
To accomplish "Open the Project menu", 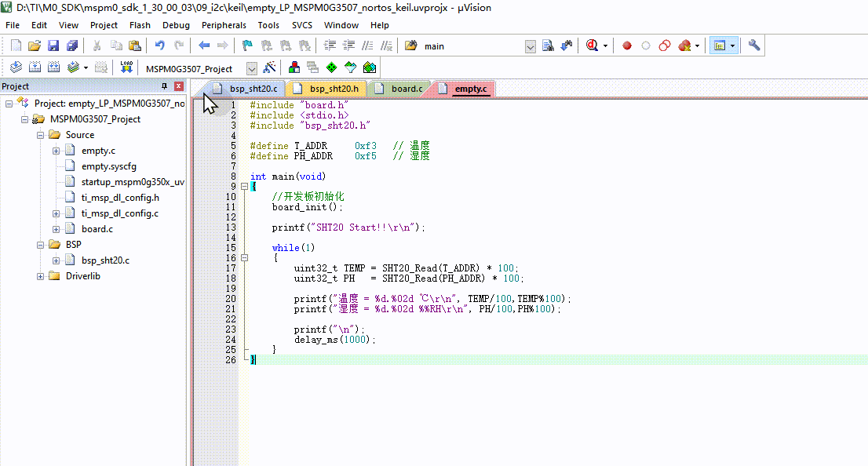I will point(104,25).
